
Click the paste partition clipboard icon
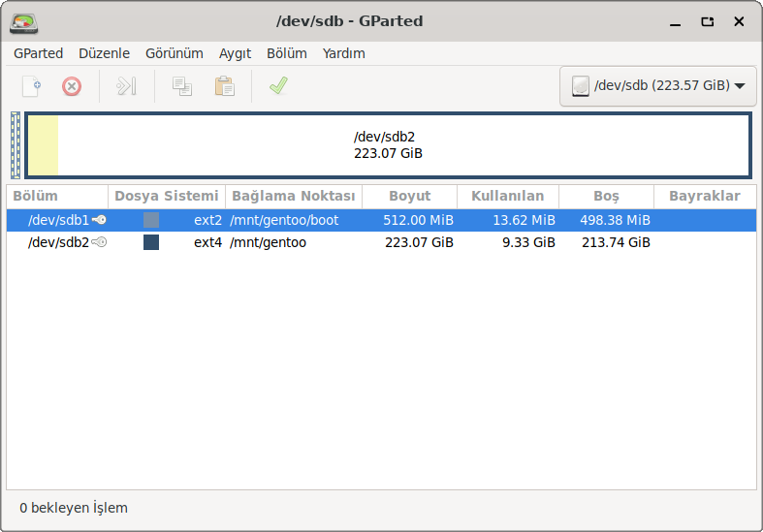click(x=225, y=86)
